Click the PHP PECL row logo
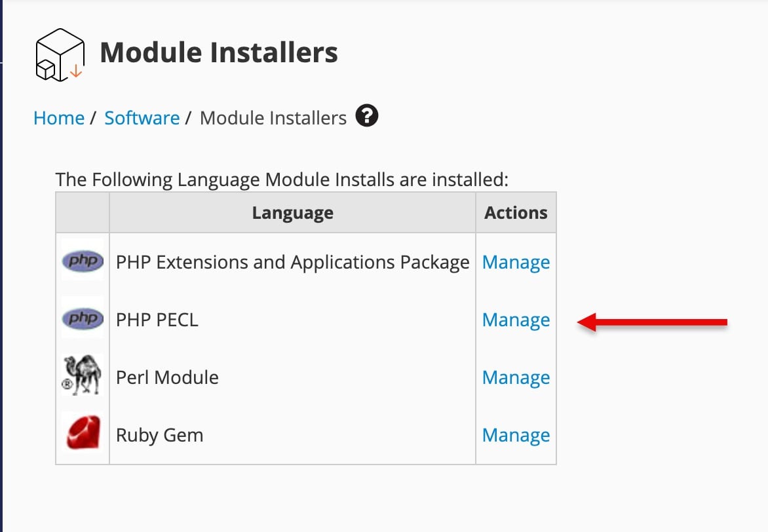 [83, 320]
